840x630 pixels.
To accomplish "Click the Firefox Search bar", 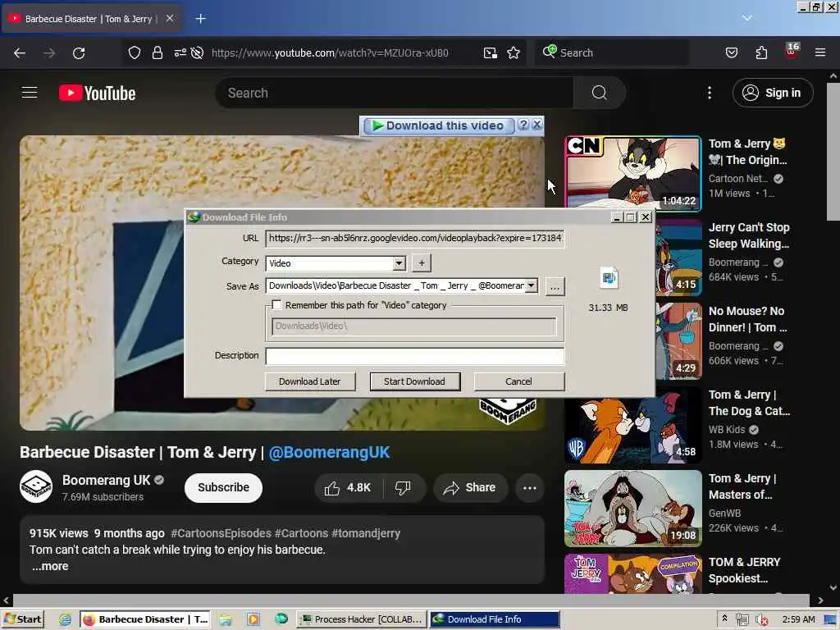I will tap(611, 52).
